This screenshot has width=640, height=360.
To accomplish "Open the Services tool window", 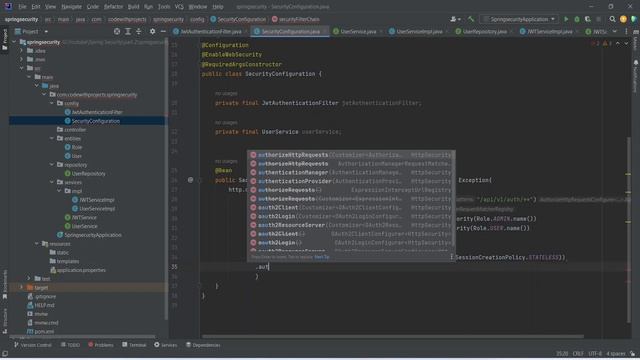I will coord(165,345).
